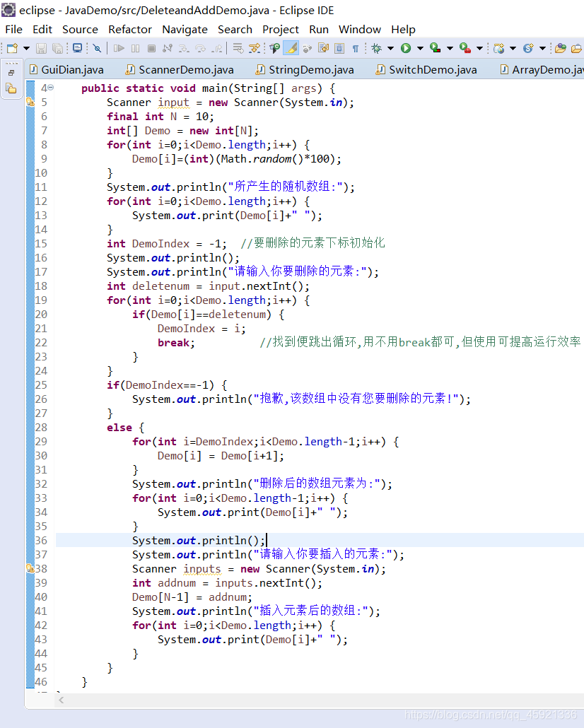Viewport: 584px width, 728px height.
Task: Click the New Java Package icon
Action: pyautogui.click(x=499, y=48)
